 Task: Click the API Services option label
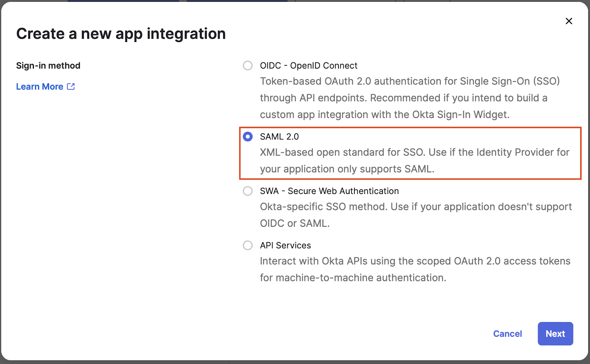(x=285, y=245)
